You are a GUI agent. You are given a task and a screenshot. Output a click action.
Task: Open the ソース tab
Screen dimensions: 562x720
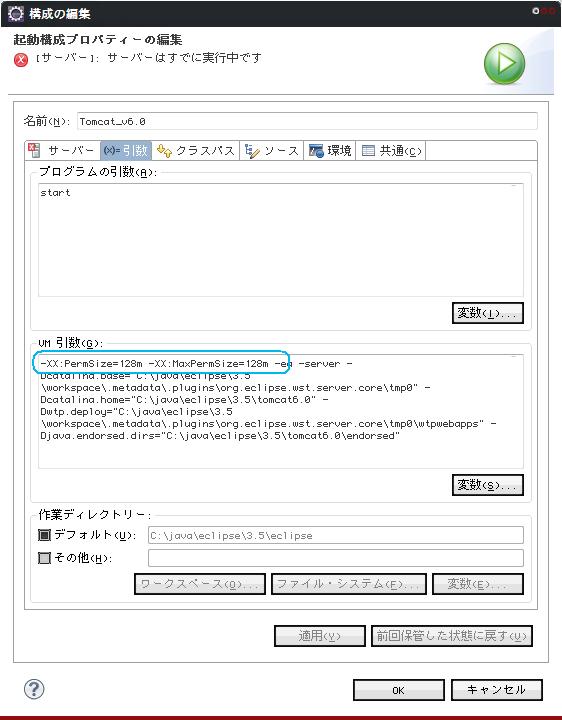tap(272, 151)
